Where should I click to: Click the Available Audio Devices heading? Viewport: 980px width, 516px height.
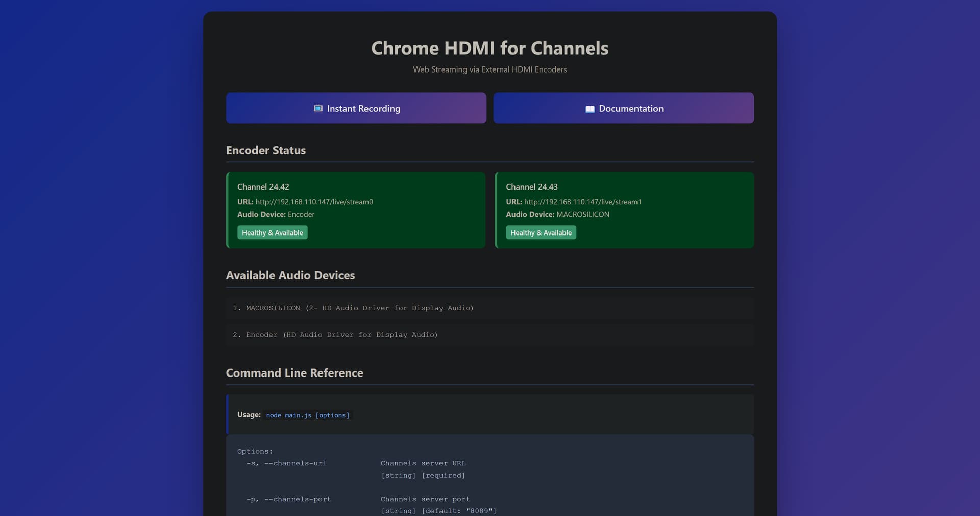tap(290, 275)
